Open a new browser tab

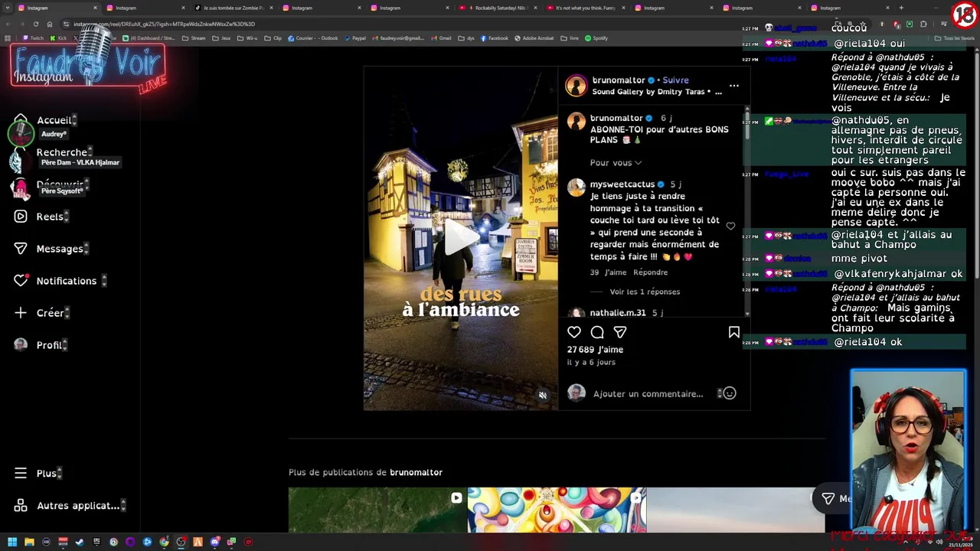point(901,8)
